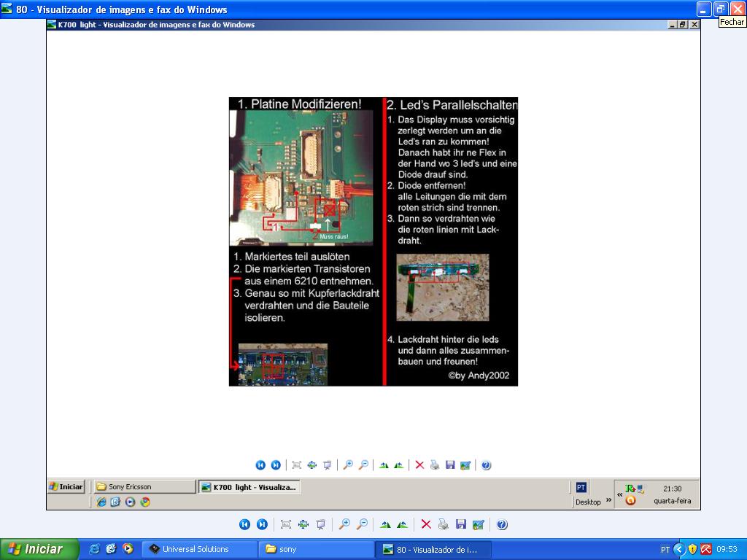Image resolution: width=747 pixels, height=560 pixels.
Task: Print the image from the bottommost viewer toolbar
Action: [x=444, y=524]
